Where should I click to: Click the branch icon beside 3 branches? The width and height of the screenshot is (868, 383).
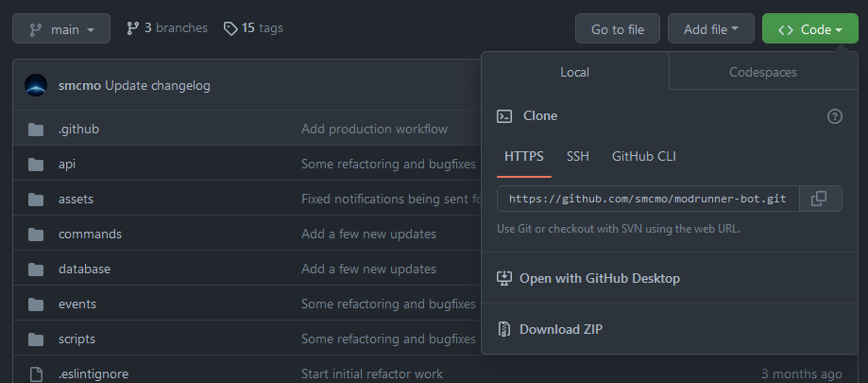pos(133,28)
